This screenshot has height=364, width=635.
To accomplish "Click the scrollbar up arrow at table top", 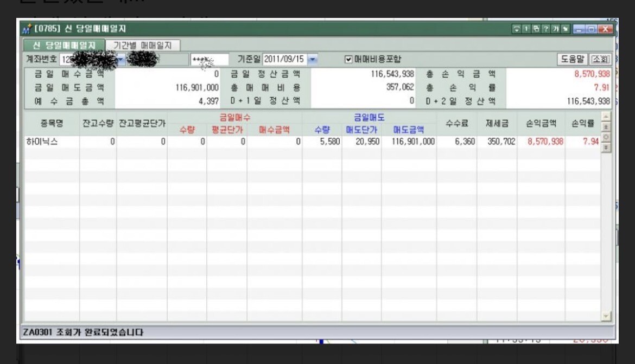I will pos(607,117).
